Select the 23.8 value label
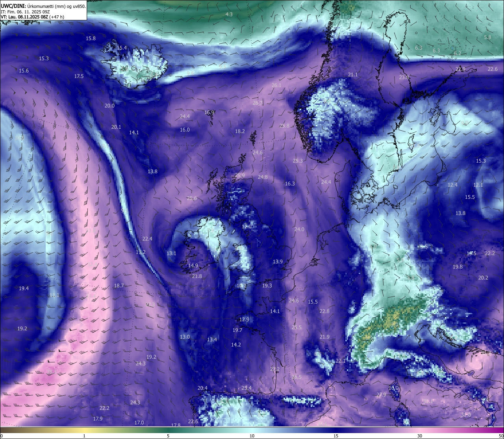This screenshot has width=504, height=439. [404, 77]
